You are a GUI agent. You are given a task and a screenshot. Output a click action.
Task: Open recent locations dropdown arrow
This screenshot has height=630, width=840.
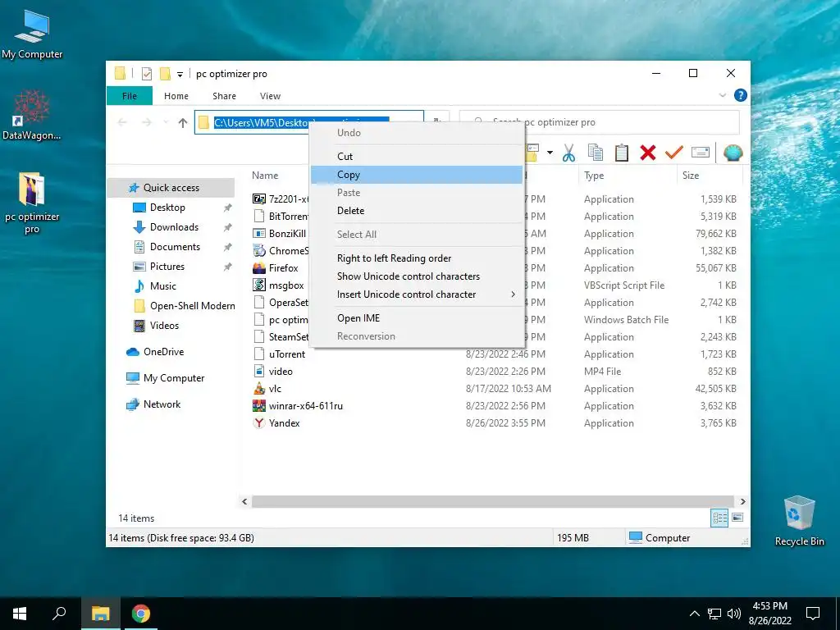tap(166, 123)
